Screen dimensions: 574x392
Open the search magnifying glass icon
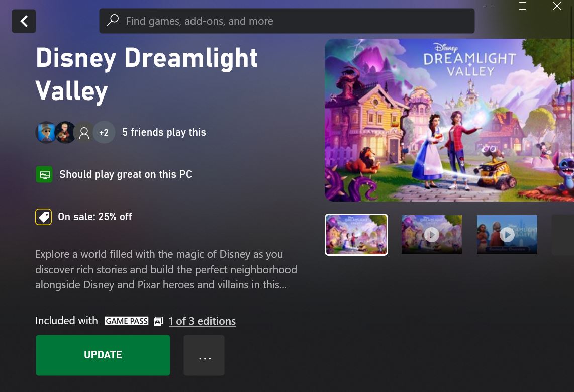[112, 21]
